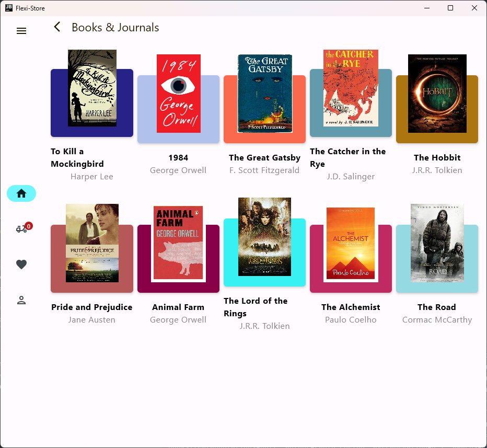Screen dimensions: 487x448
Task: Select the Home icon in the sidebar
Action: click(x=21, y=193)
